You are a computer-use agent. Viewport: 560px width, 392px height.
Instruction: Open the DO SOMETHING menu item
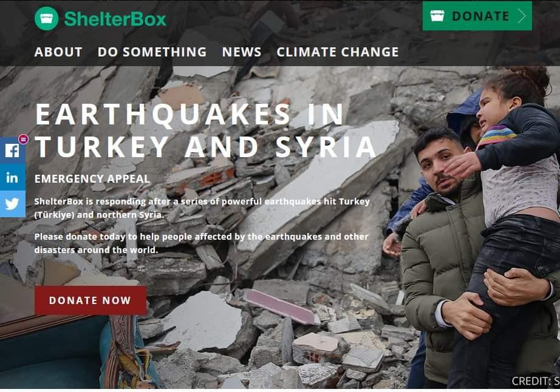click(x=152, y=52)
